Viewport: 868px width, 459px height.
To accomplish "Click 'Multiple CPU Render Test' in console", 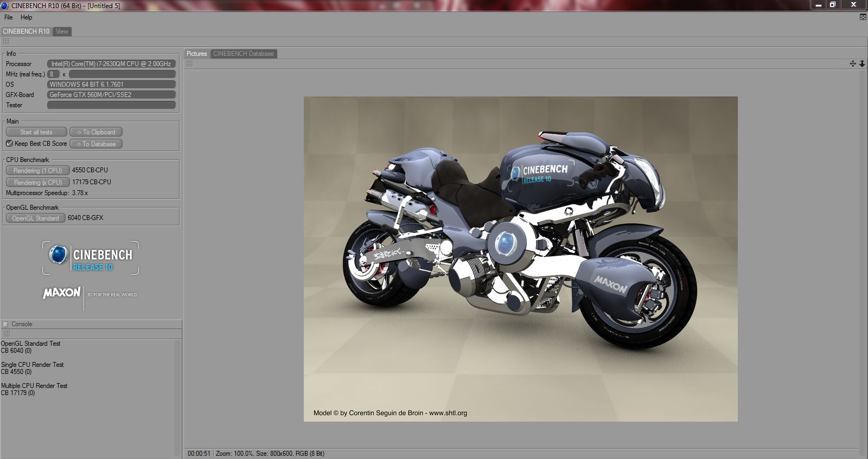I will pyautogui.click(x=34, y=386).
